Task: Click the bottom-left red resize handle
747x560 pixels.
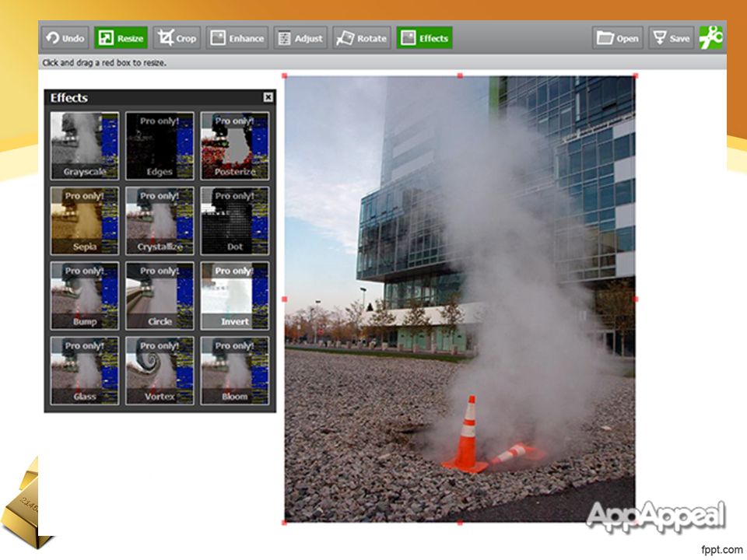Action: pos(285,523)
